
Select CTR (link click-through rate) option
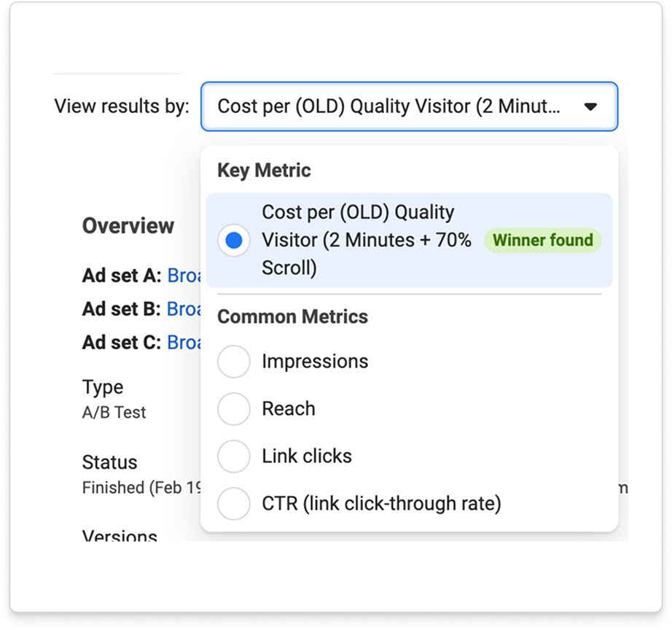click(x=233, y=504)
